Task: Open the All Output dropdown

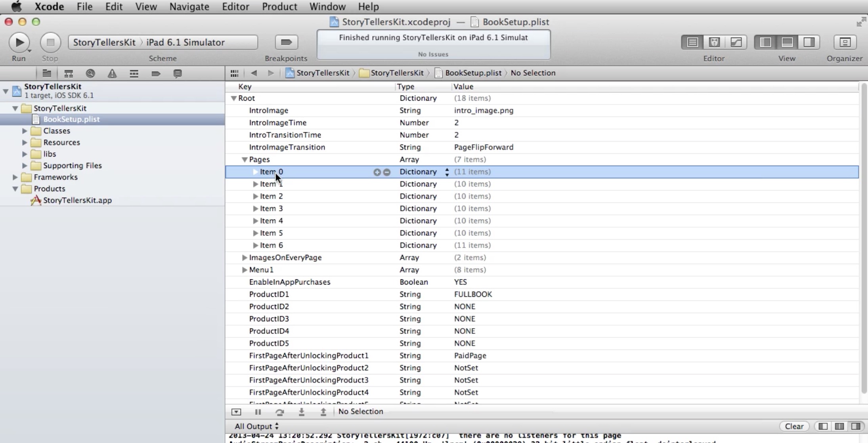Action: click(x=256, y=426)
